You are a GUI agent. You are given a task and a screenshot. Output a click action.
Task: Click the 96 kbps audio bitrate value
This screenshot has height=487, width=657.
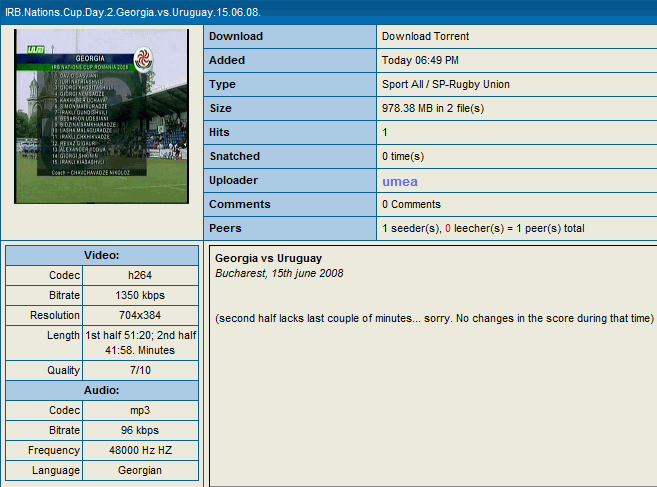coord(140,430)
